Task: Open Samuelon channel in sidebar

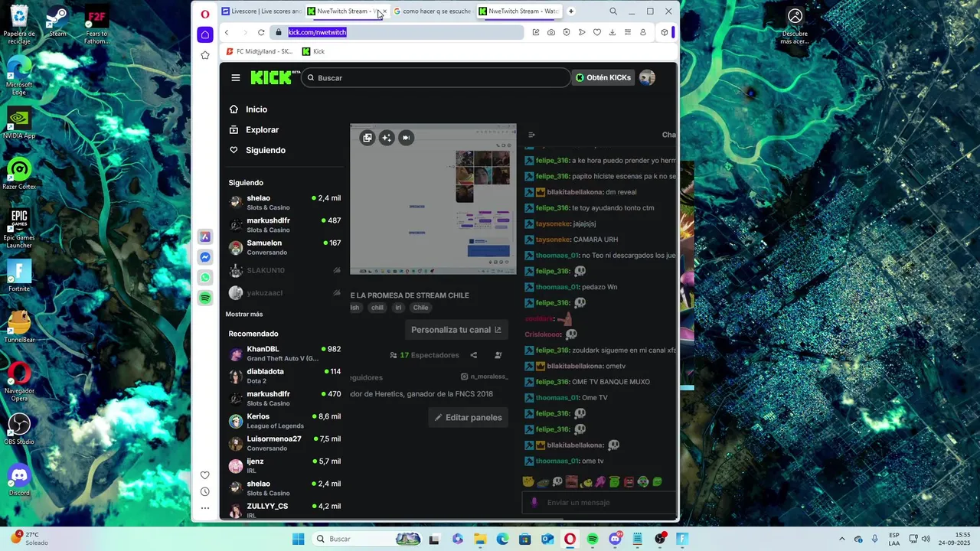Action: 285,247
